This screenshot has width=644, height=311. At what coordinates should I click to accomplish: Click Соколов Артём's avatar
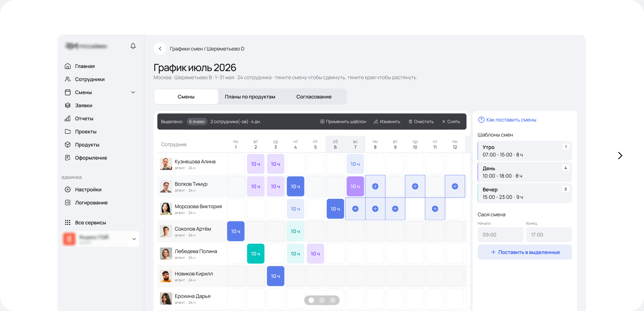tap(166, 231)
